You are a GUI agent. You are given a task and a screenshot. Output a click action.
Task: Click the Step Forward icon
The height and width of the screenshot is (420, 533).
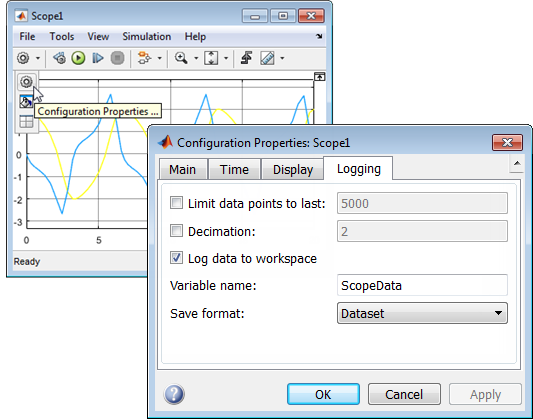(98, 58)
